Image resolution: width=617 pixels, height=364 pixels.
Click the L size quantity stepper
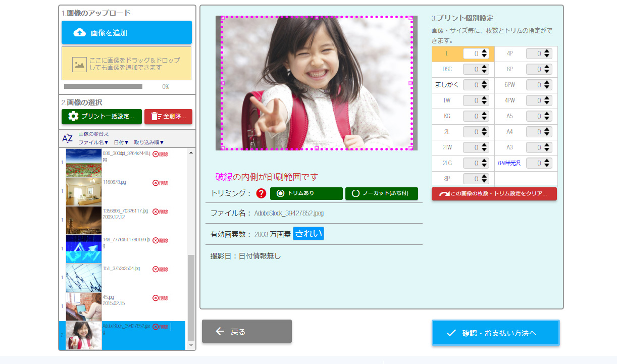click(484, 54)
